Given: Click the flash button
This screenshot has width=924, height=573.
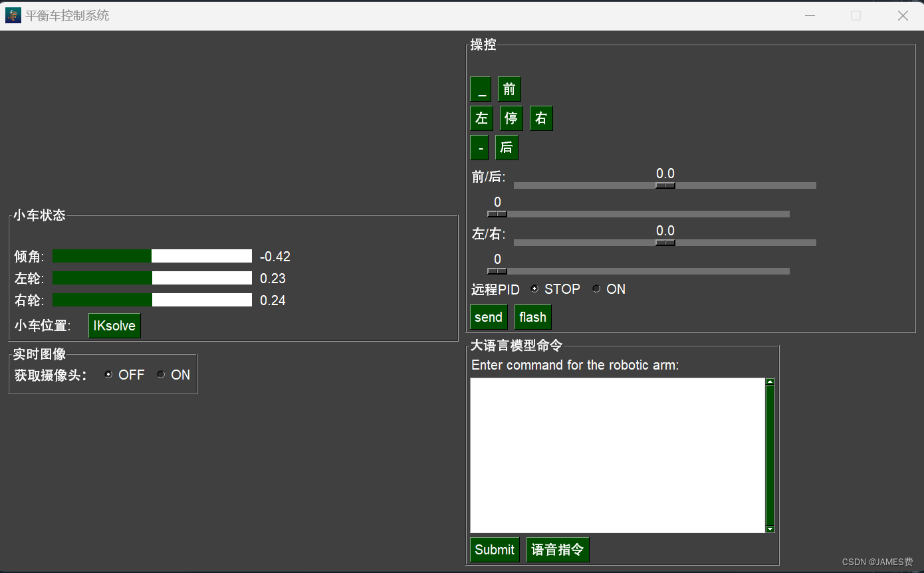Looking at the screenshot, I should (533, 317).
